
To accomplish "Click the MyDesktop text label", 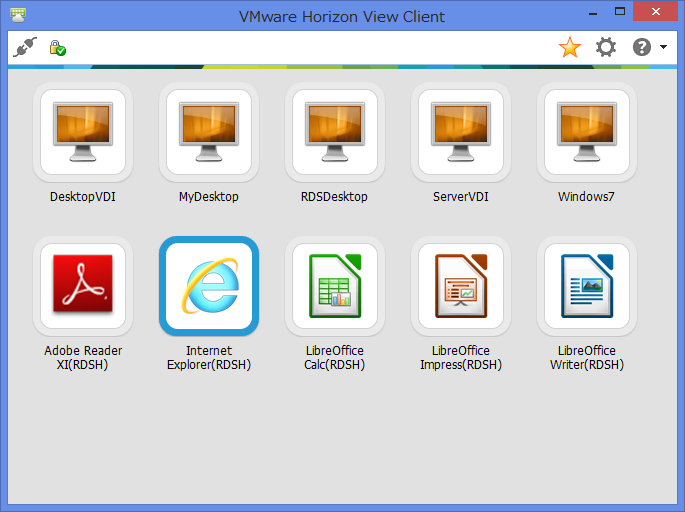I will (x=209, y=197).
